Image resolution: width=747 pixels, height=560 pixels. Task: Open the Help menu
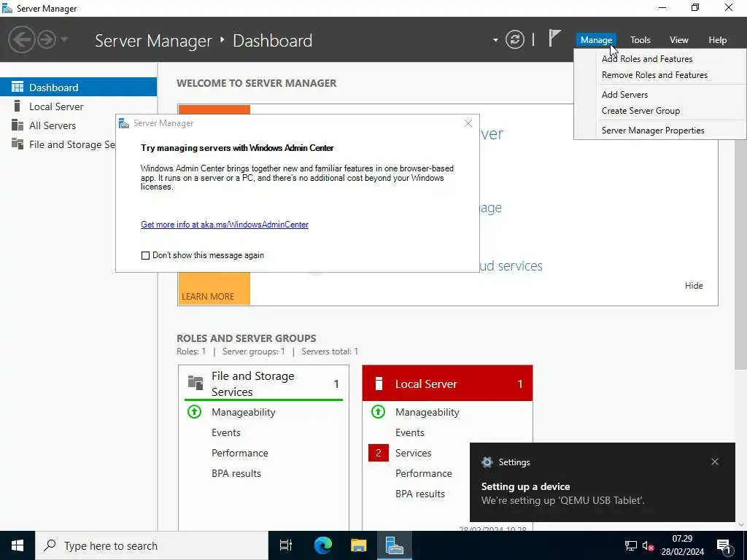pos(718,40)
